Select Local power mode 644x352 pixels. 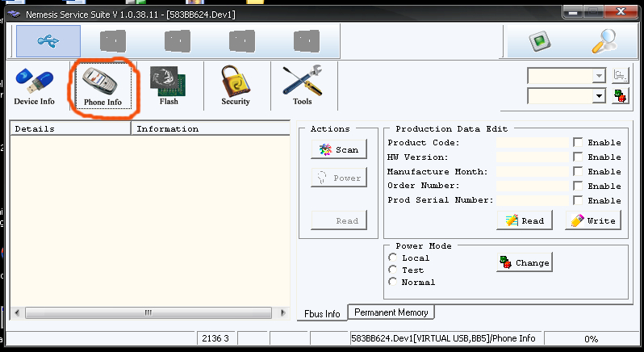(x=393, y=258)
